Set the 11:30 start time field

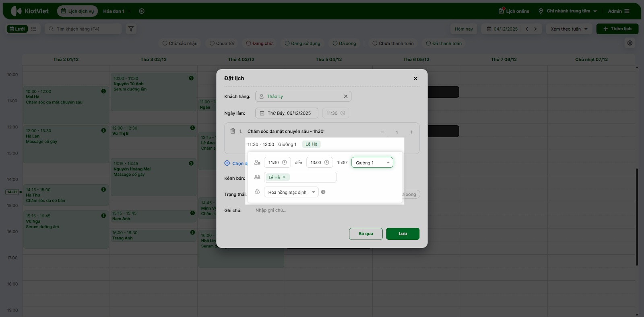pos(277,163)
